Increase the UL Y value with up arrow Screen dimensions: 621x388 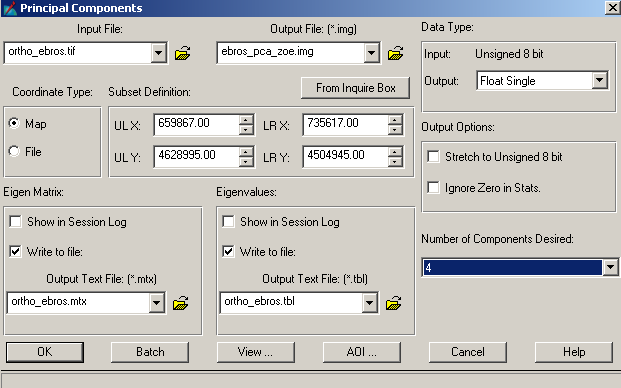tap(246, 152)
